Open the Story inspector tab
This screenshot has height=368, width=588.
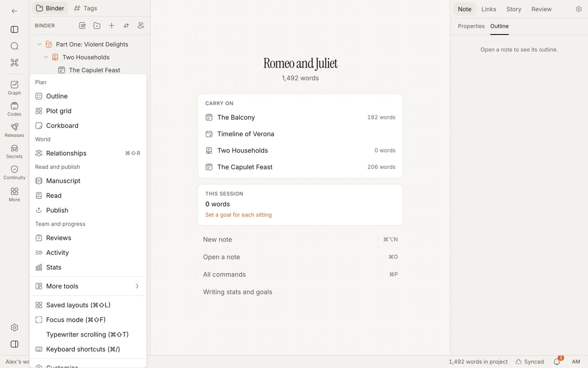514,9
